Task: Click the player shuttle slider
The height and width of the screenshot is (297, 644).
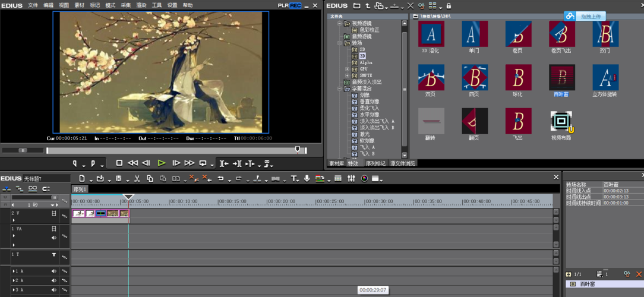Action: point(23,150)
